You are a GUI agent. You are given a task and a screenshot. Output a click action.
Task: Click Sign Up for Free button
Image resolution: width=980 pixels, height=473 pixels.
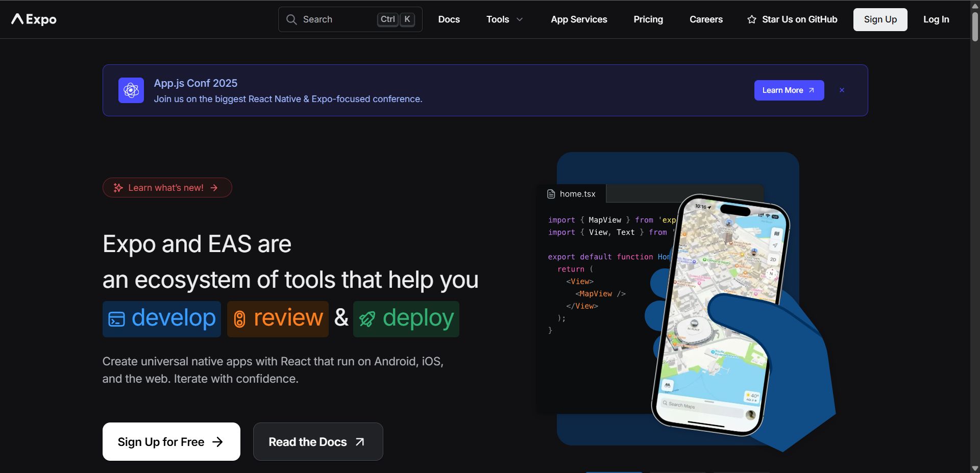171,442
